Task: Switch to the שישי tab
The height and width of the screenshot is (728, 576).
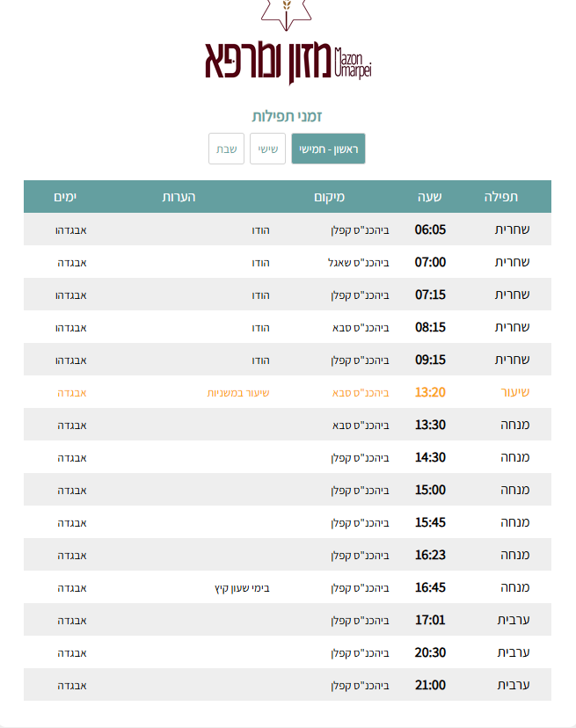Action: tap(267, 149)
